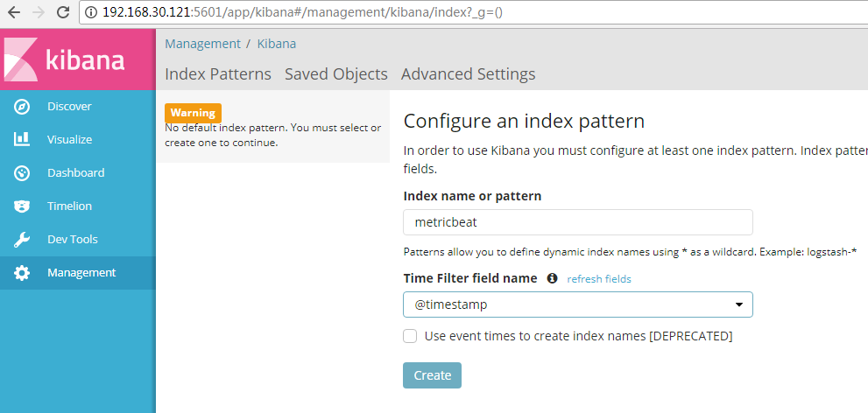Screen dimensions: 868x413
Task: Focus the Index name or pattern field
Action: (x=578, y=222)
